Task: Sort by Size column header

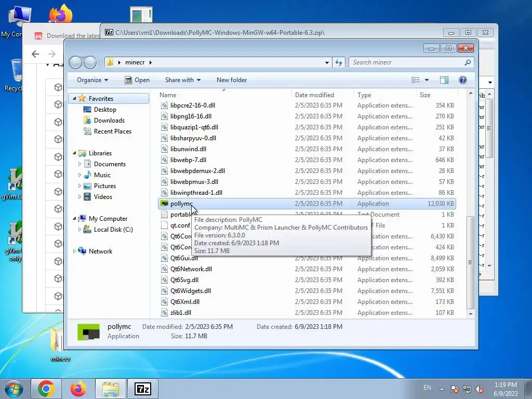Action: (437, 95)
